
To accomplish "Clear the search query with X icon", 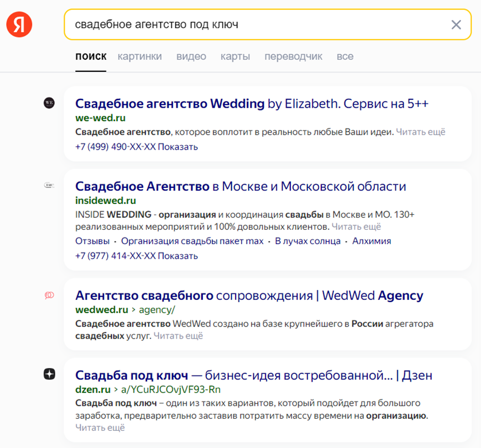I will tap(456, 24).
